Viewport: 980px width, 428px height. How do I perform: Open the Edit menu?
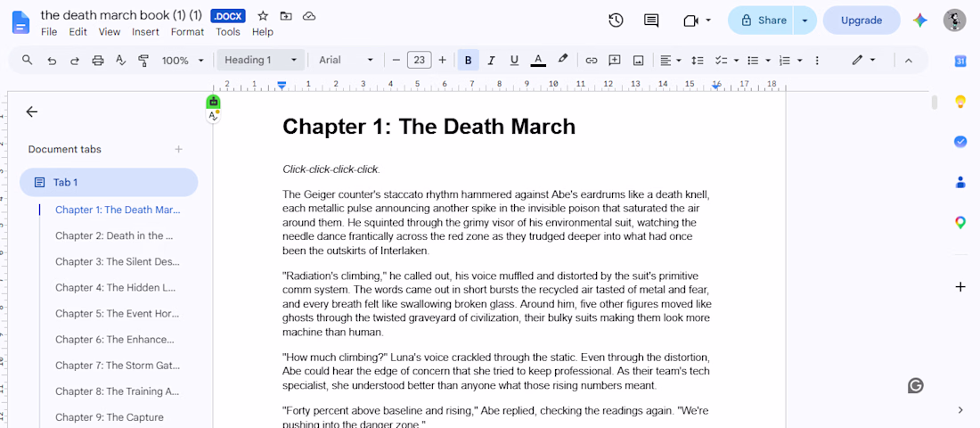tap(78, 32)
